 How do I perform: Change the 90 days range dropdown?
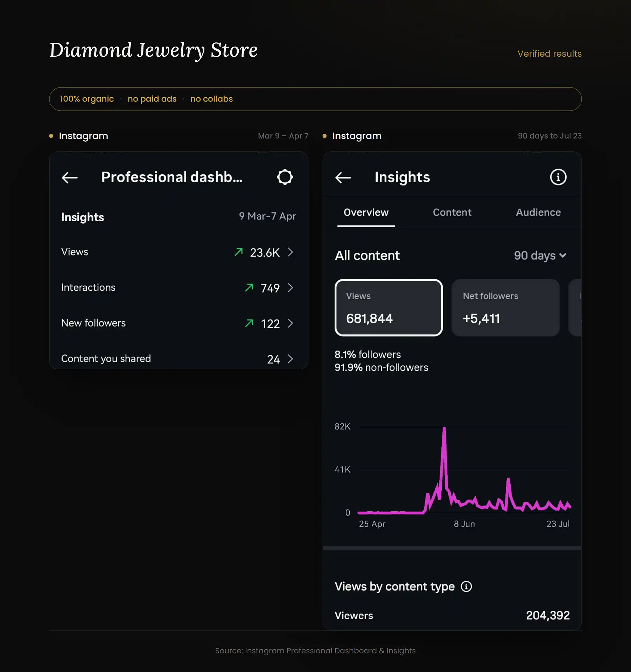[540, 256]
